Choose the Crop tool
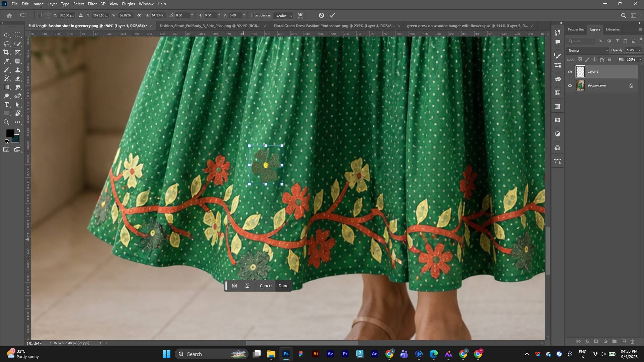The height and width of the screenshot is (362, 644). [x=6, y=52]
